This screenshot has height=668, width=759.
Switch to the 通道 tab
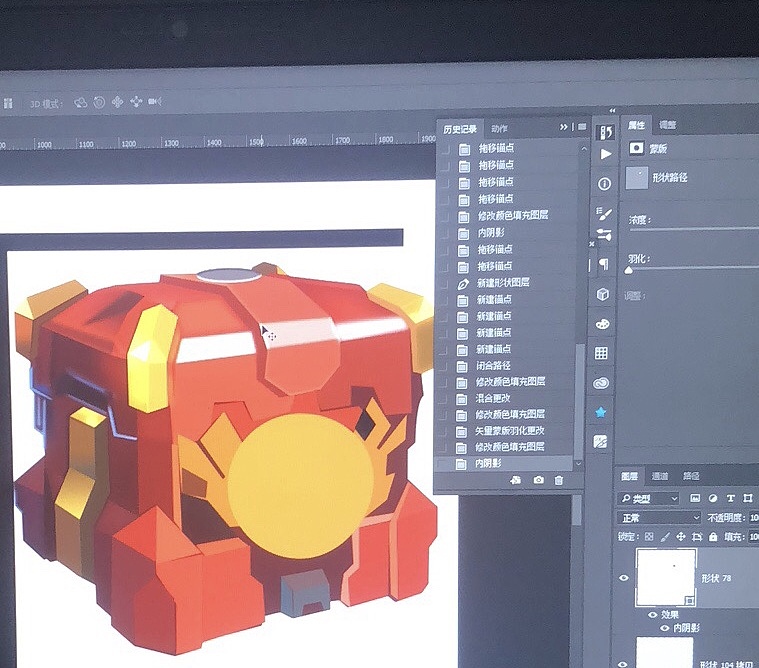pyautogui.click(x=660, y=476)
